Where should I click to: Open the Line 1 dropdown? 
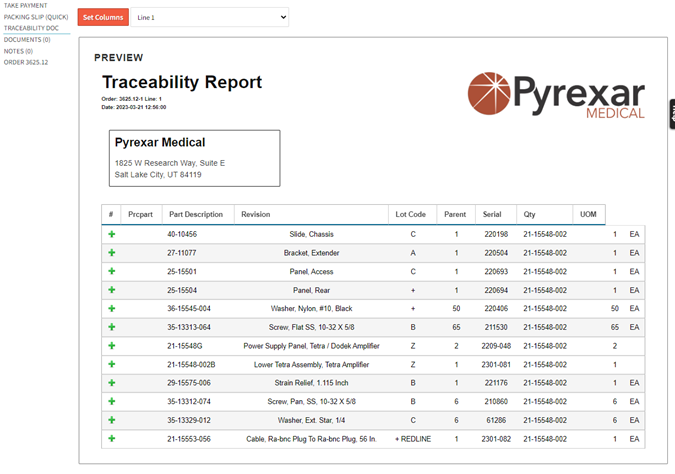click(210, 17)
